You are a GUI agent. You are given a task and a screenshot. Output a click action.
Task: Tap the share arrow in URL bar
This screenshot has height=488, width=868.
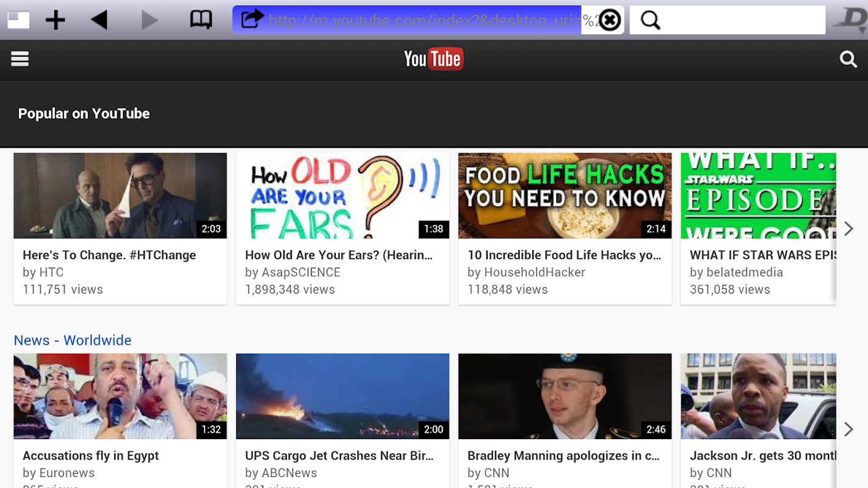[252, 19]
